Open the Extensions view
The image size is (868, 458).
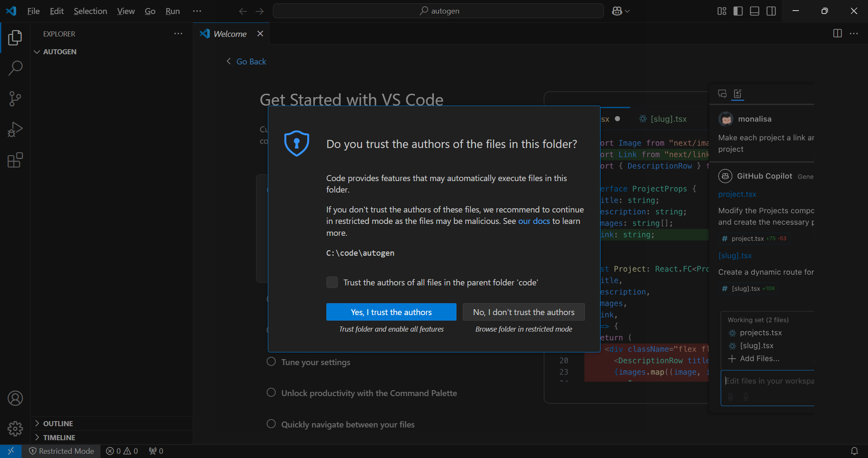(15, 160)
